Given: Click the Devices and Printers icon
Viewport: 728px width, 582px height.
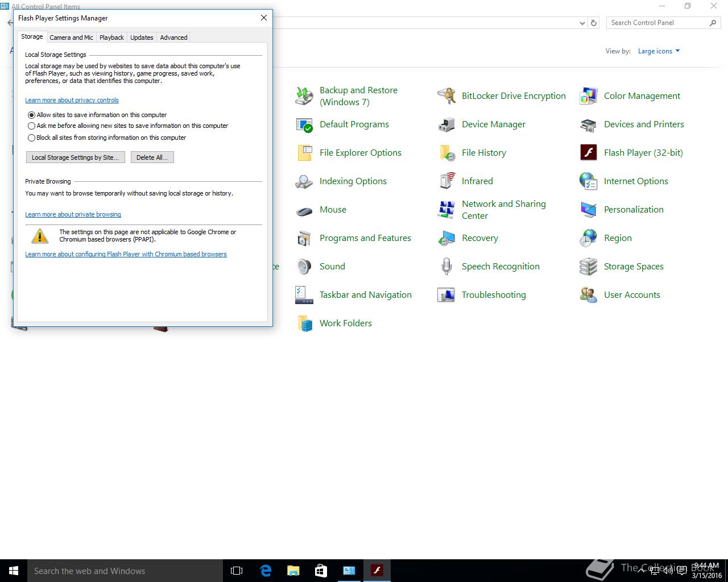Looking at the screenshot, I should pos(589,124).
